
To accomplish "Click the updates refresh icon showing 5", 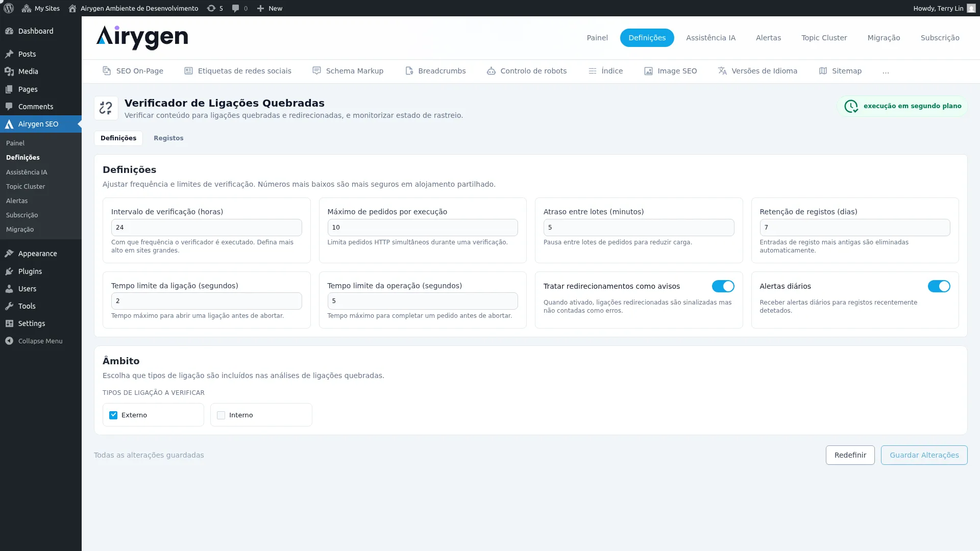I will [x=211, y=8].
